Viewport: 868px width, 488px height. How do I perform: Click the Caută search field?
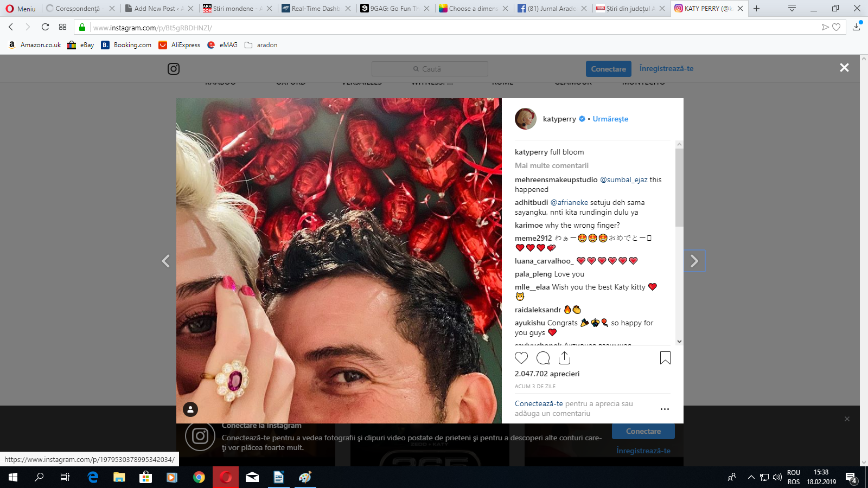coord(430,69)
